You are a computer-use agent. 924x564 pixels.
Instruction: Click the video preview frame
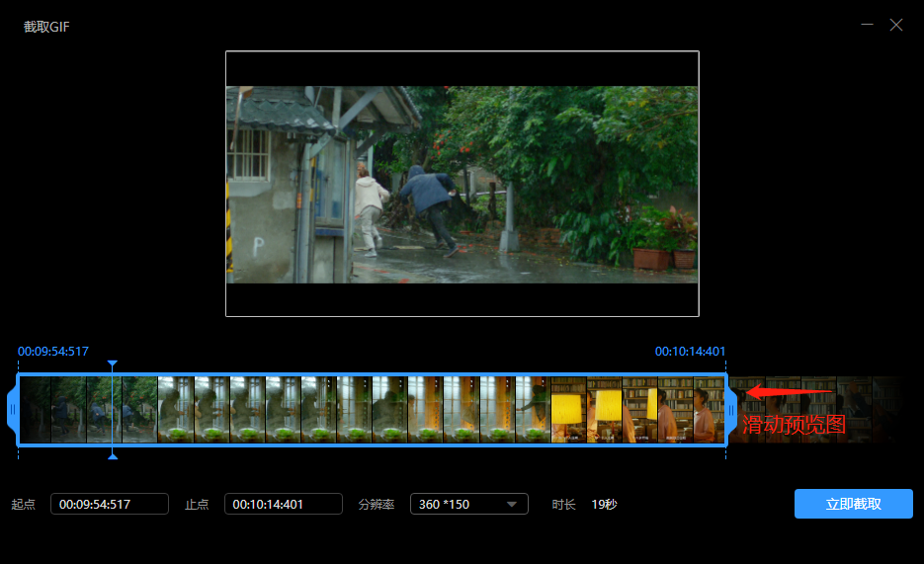(462, 184)
